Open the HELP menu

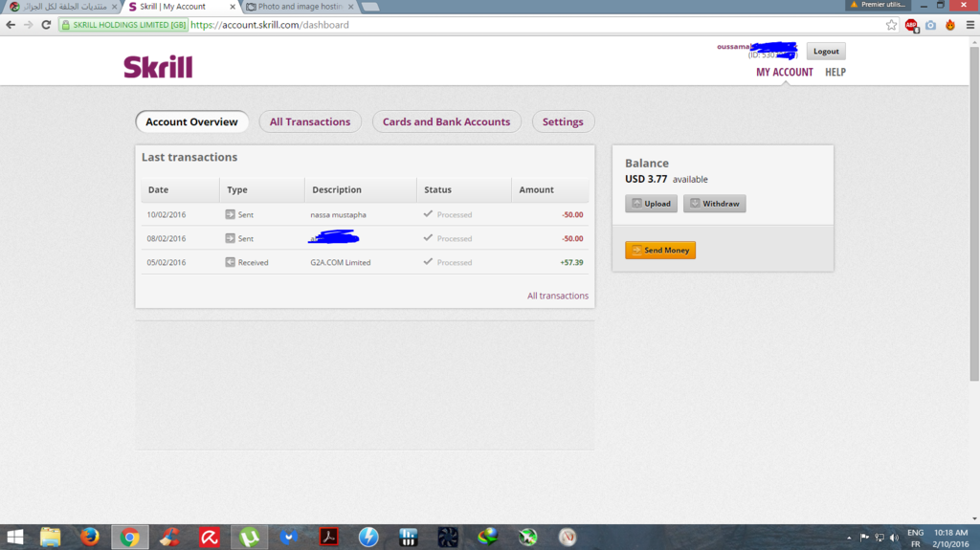835,72
